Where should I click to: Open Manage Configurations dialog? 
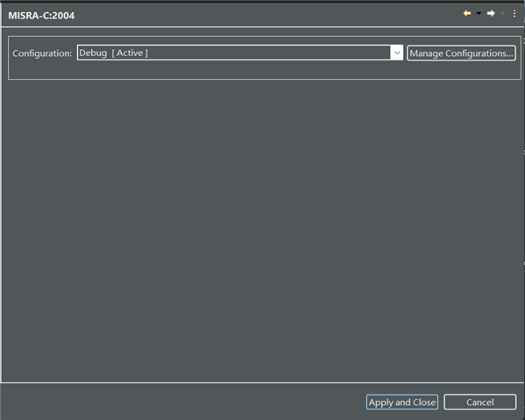pos(461,53)
